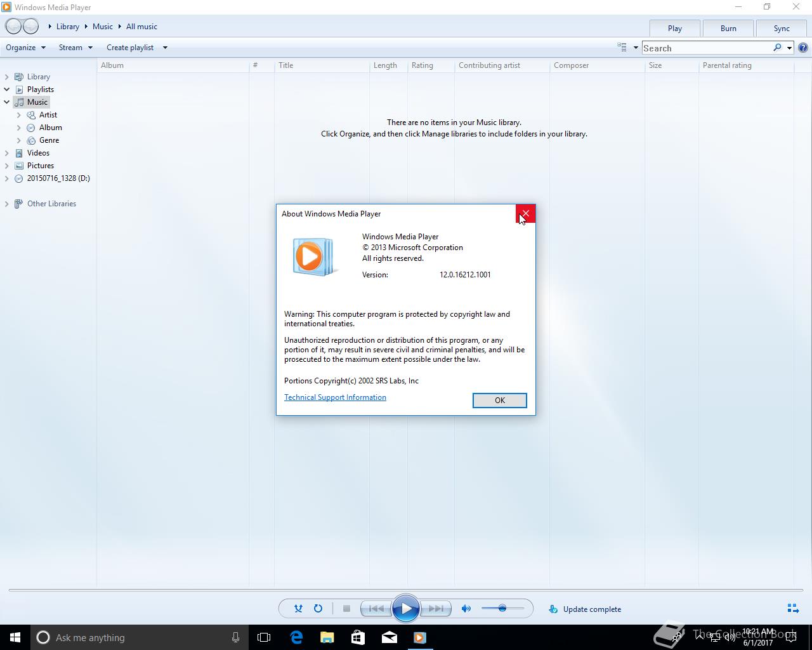Open the Organize menu
The width and height of the screenshot is (812, 650).
pyautogui.click(x=26, y=48)
